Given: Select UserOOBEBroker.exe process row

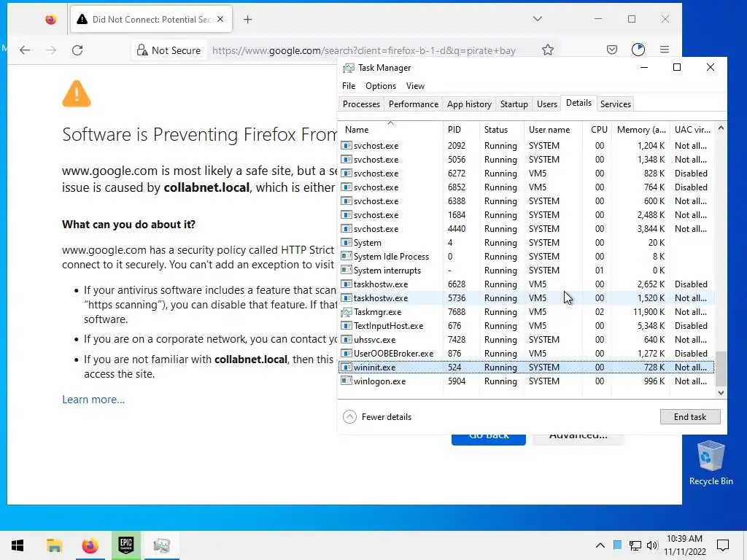Looking at the screenshot, I should tap(527, 354).
